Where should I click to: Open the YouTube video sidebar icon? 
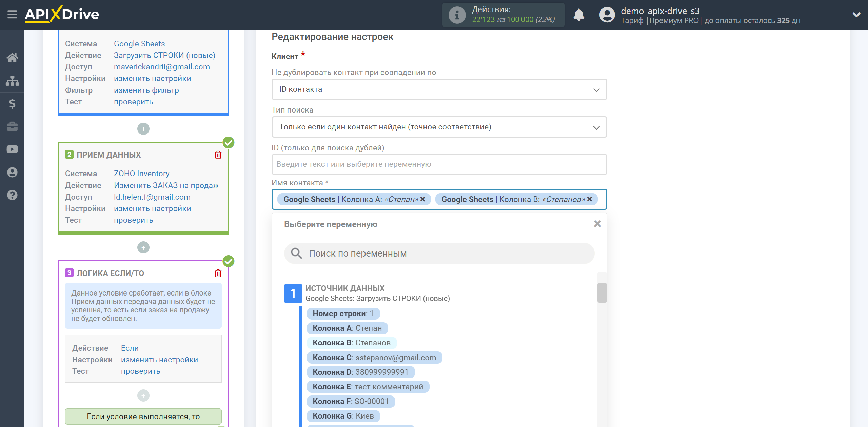(12, 149)
